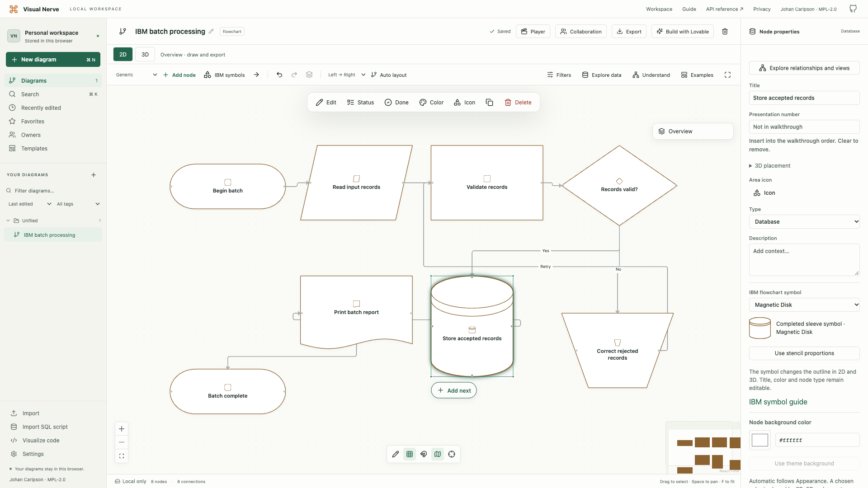This screenshot has height=488, width=868.
Task: Toggle the grid display in bottom toolbar
Action: 410,455
